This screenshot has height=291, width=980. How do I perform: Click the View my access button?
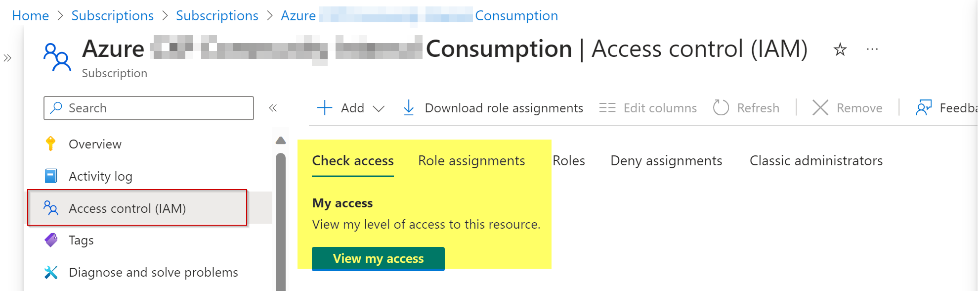[378, 258]
